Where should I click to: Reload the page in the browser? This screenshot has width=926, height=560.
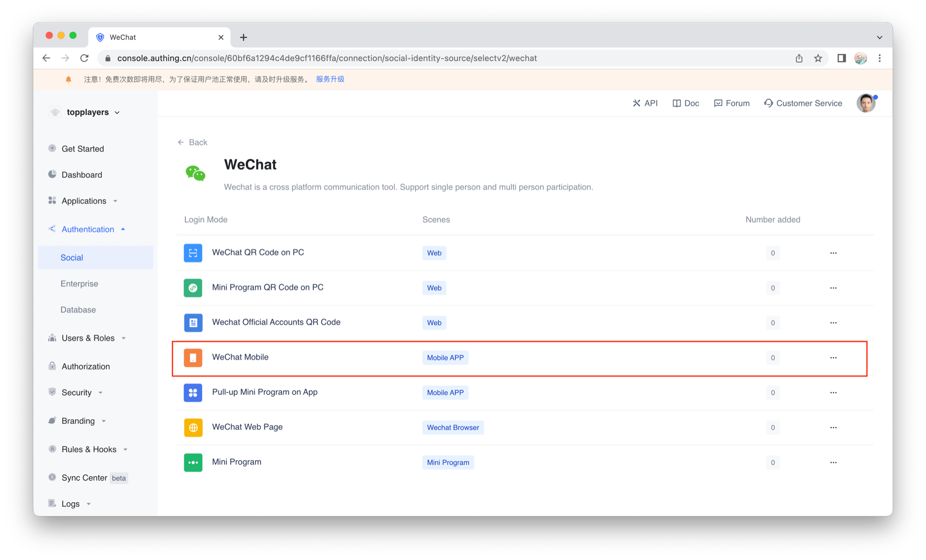[84, 58]
